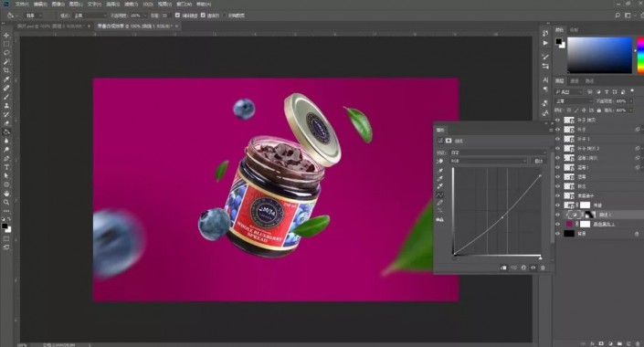Screen dimensions: 644x347
Task: Select the Horizontal Type tool
Action: tap(6, 167)
